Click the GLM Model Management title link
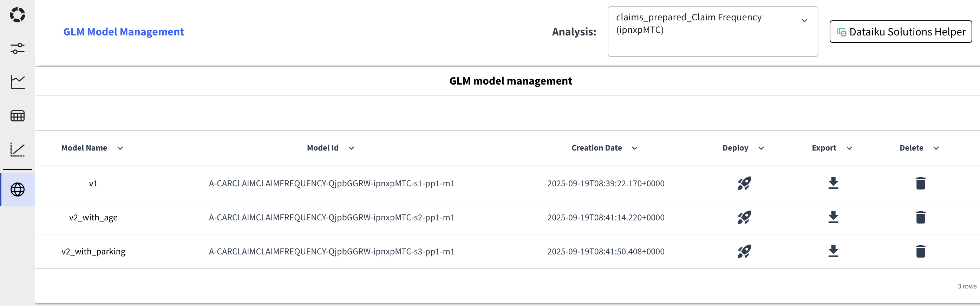 pyautogui.click(x=123, y=32)
